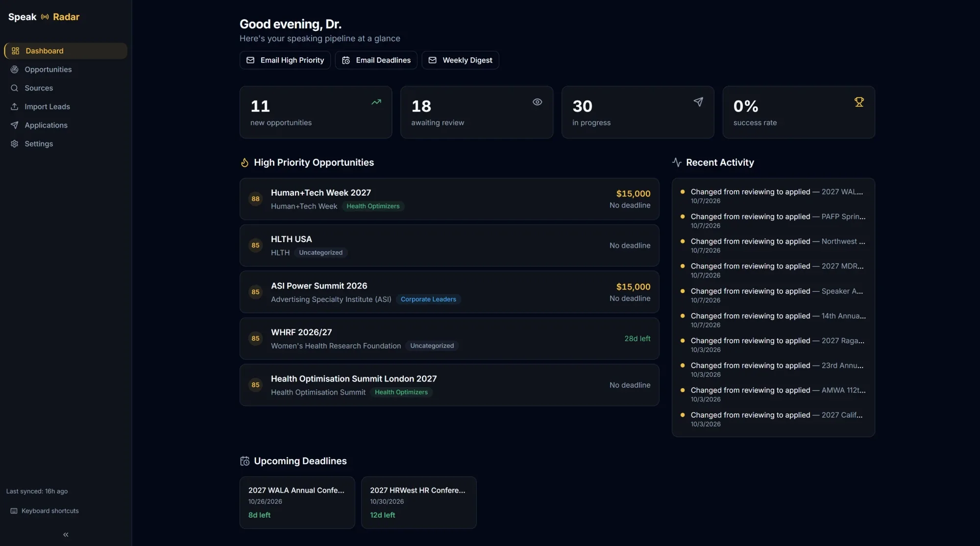Send the Weekly Digest
Screen dimensions: 980x546
click(x=461, y=60)
